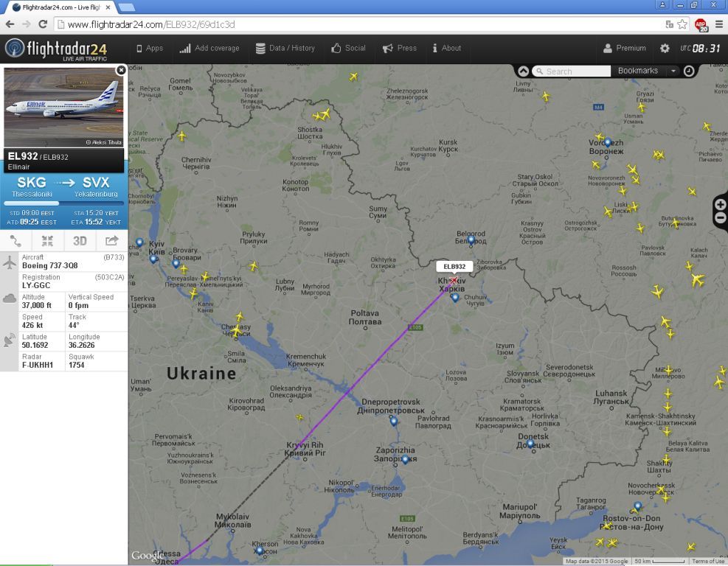Open the settings gear icon
The height and width of the screenshot is (566, 728).
665,48
